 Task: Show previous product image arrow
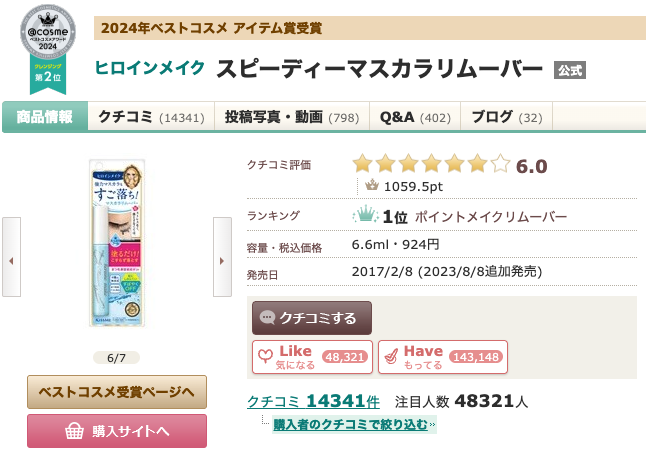click(x=11, y=262)
